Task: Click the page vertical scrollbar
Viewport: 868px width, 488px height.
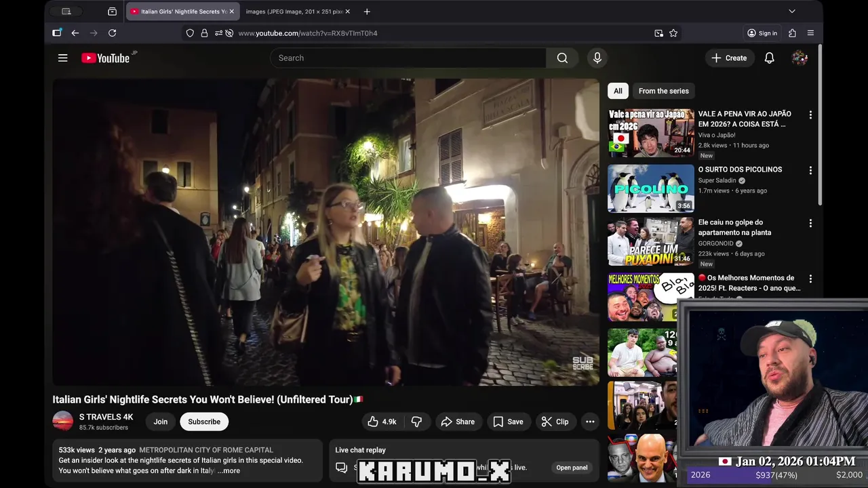Action: pos(820,125)
